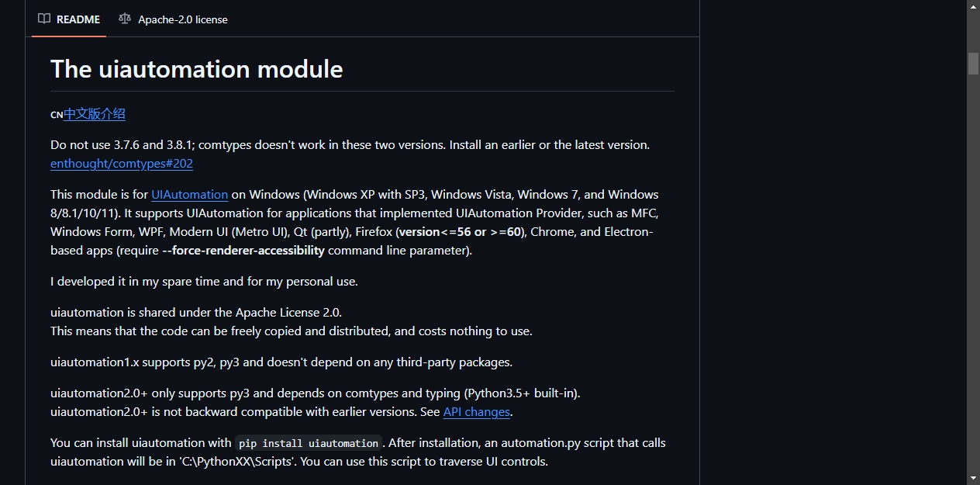Click the empty scrollbar track below thumb
This screenshot has width=980, height=485.
tap(973, 272)
